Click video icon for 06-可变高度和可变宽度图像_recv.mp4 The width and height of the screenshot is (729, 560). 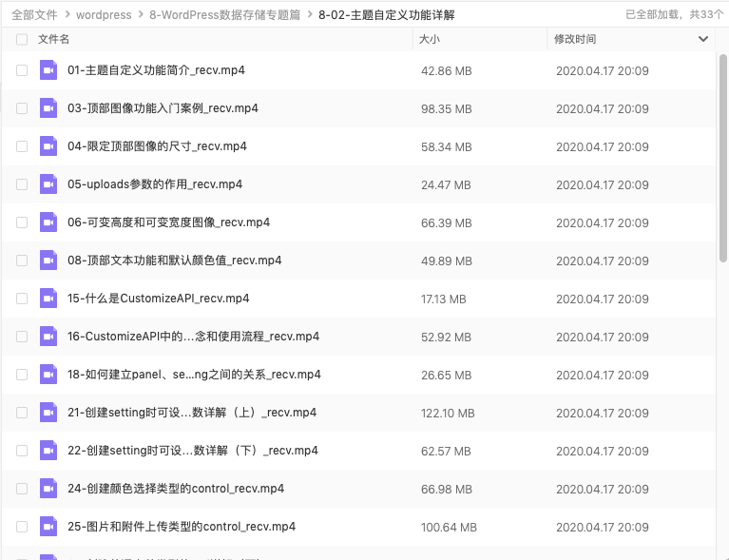coord(48,222)
